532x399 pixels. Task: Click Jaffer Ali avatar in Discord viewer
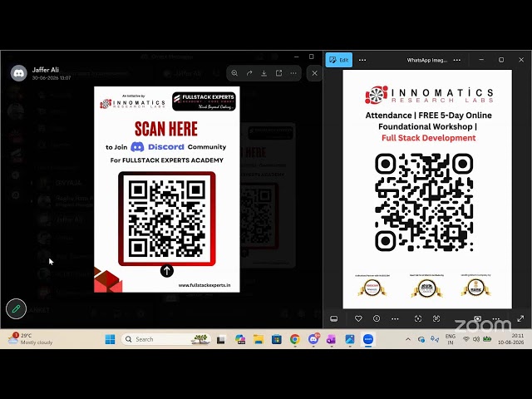[x=18, y=73]
